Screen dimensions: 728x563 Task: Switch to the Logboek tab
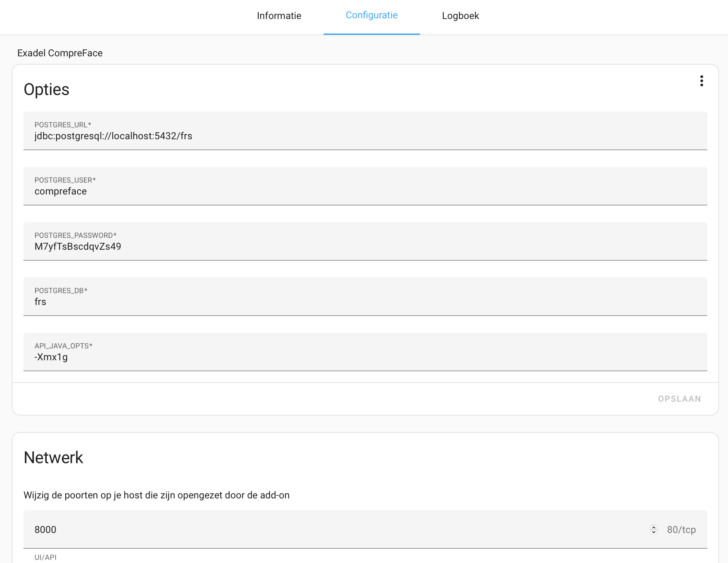pos(460,16)
